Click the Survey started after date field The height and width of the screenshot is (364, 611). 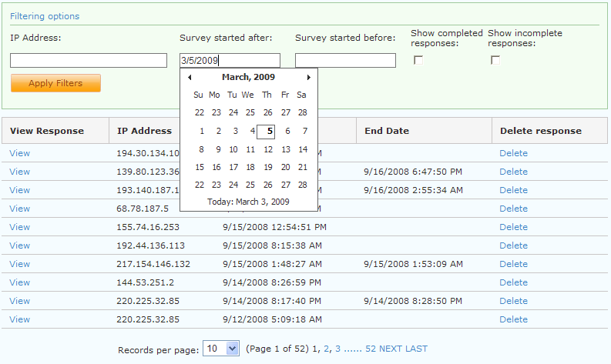point(230,61)
